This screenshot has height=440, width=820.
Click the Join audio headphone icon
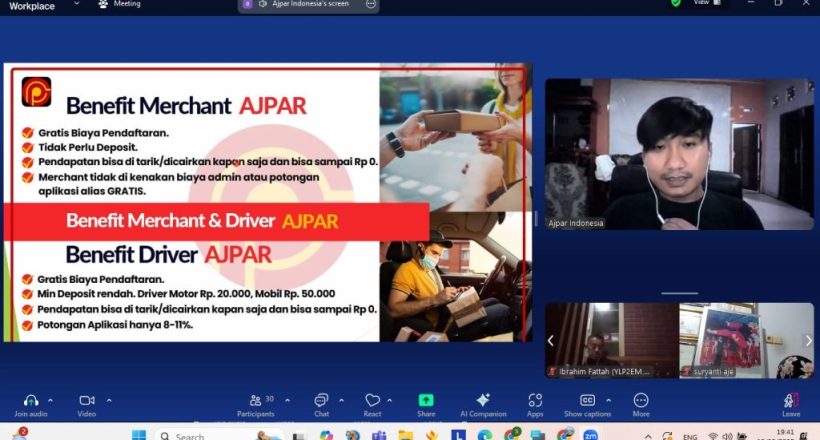[x=31, y=401]
